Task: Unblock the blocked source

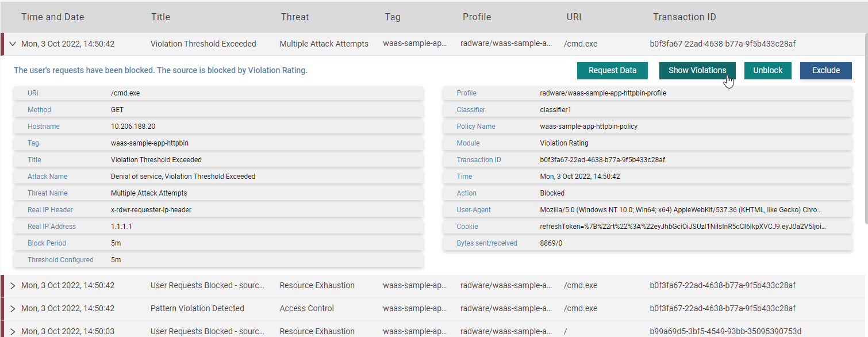Action: 767,70
